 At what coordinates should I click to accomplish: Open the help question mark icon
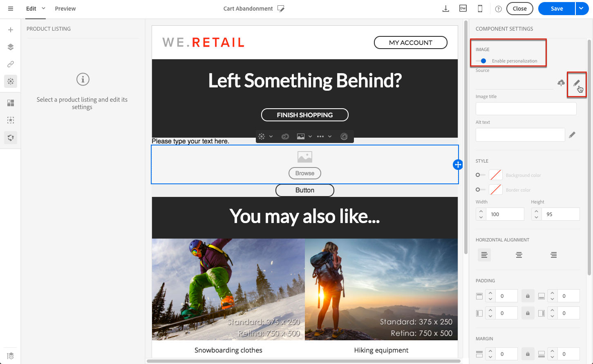498,9
